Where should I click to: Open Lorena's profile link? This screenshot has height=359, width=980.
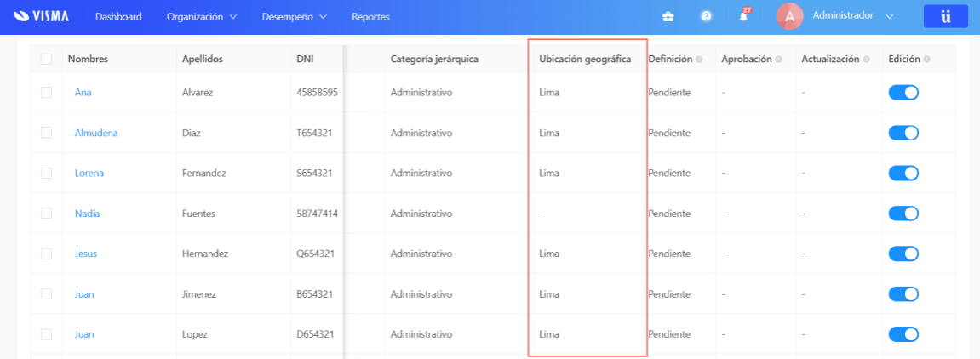click(89, 173)
